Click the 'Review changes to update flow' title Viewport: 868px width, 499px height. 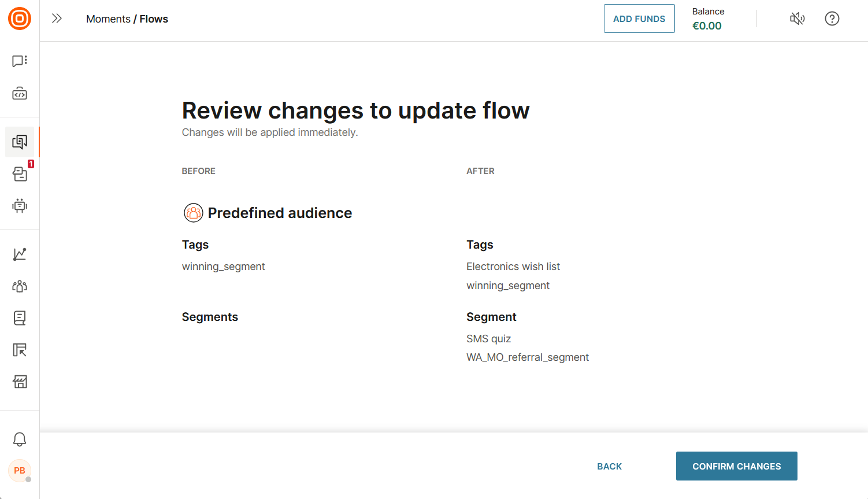tap(355, 110)
